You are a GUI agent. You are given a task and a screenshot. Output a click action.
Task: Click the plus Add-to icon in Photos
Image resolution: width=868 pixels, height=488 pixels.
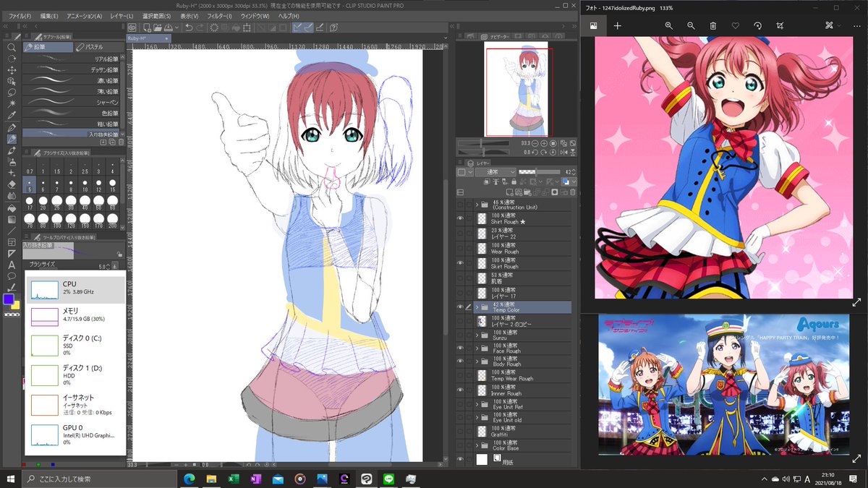point(618,25)
